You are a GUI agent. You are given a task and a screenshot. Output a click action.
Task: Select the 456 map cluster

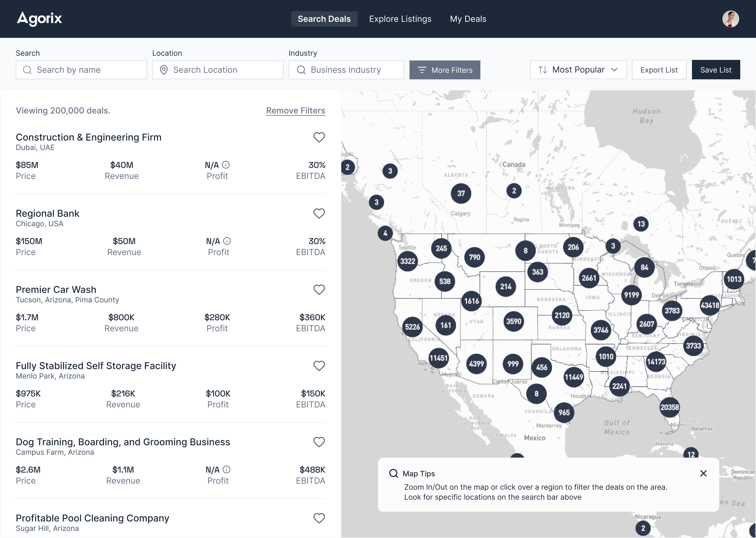(x=541, y=367)
